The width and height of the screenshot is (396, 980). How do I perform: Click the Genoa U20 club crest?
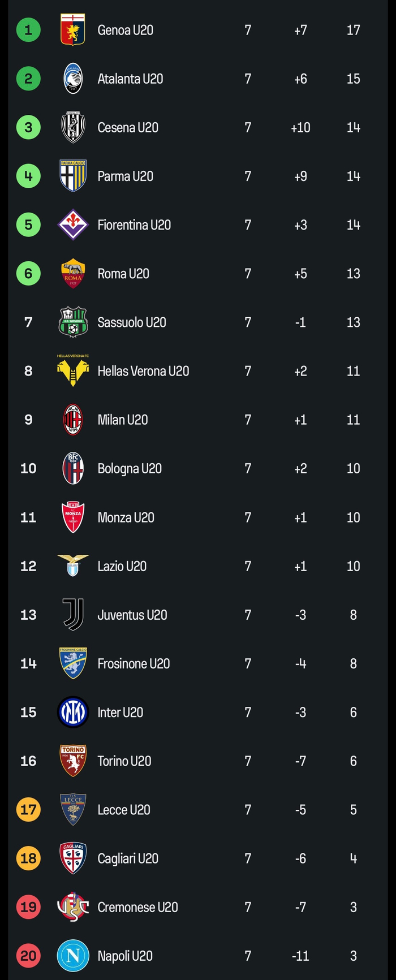coord(73,30)
